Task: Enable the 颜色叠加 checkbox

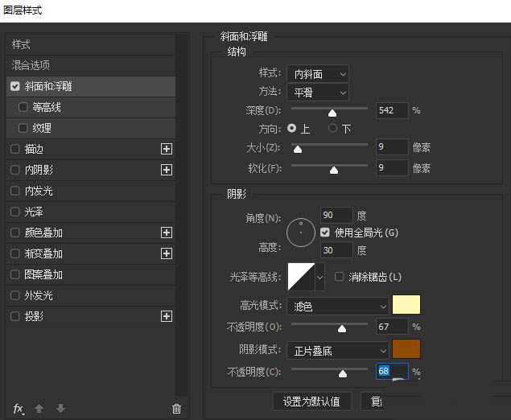Action: pyautogui.click(x=15, y=233)
